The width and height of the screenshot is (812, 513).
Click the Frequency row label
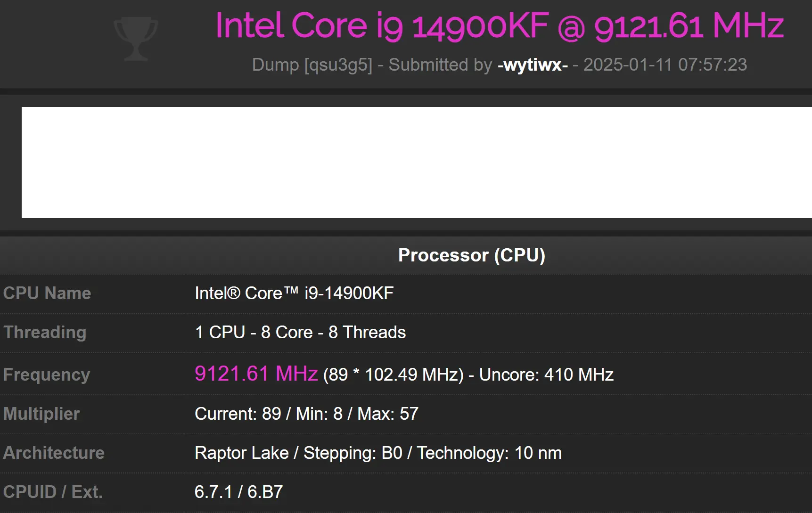coord(47,375)
